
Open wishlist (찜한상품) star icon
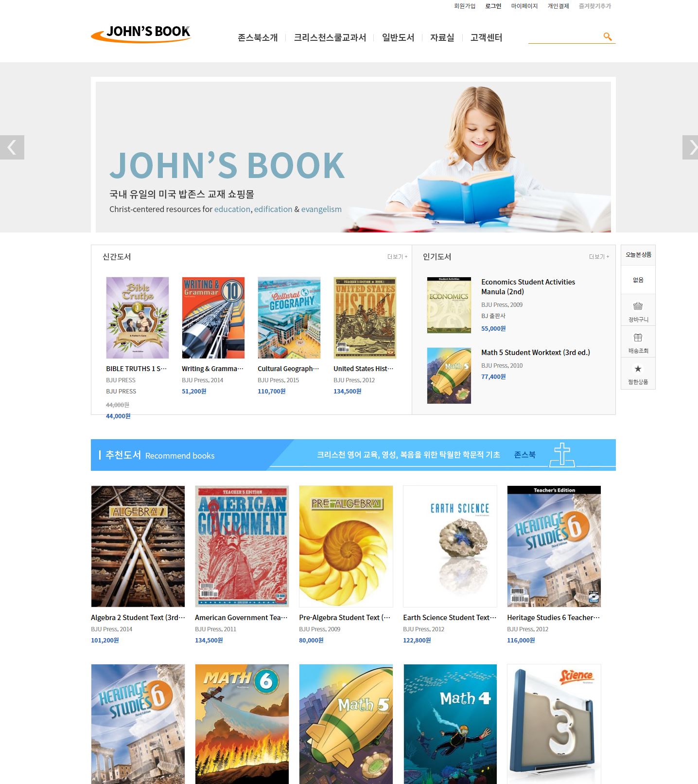pos(638,369)
